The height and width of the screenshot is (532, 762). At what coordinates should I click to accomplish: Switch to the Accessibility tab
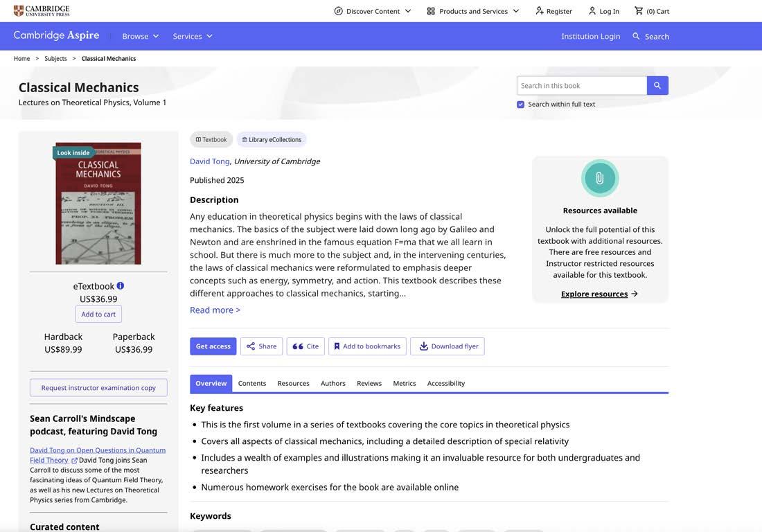446,383
